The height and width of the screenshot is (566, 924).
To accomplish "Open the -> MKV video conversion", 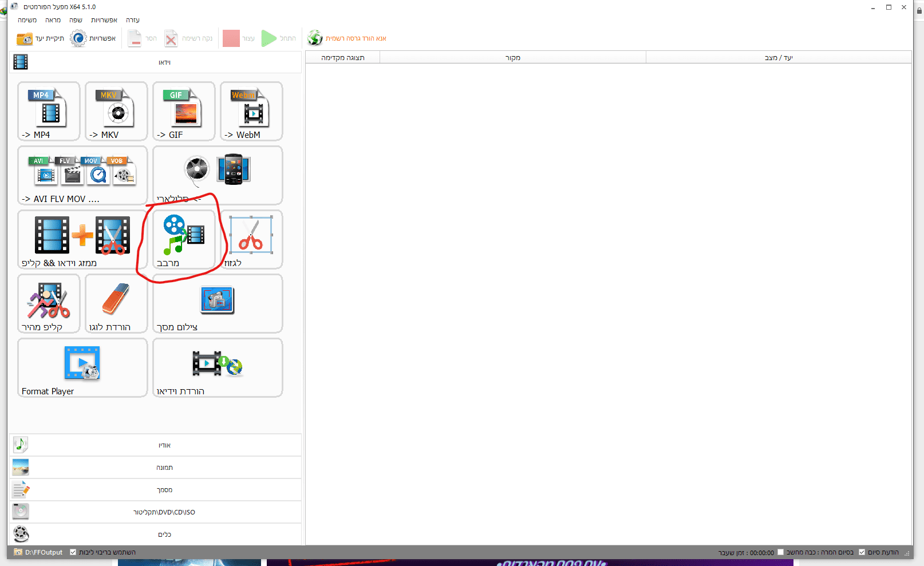I will click(116, 111).
